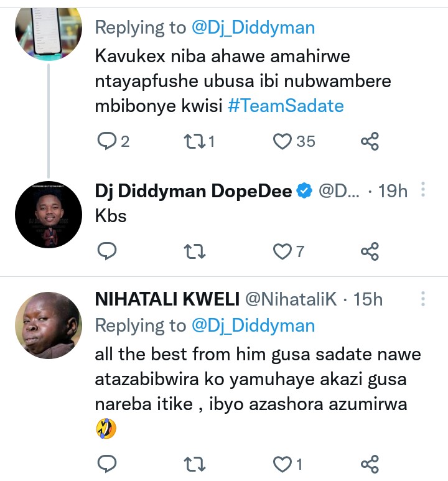Reply to the Kavukex tweet with 2 replies
The image size is (448, 481).
(x=106, y=142)
